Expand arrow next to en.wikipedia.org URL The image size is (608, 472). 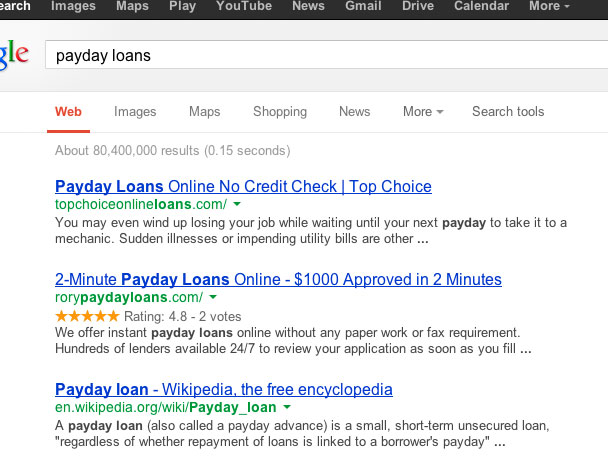(x=287, y=407)
